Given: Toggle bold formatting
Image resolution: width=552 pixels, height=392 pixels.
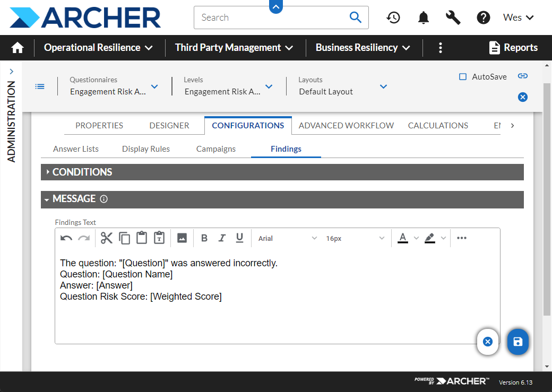Looking at the screenshot, I should click(x=204, y=238).
